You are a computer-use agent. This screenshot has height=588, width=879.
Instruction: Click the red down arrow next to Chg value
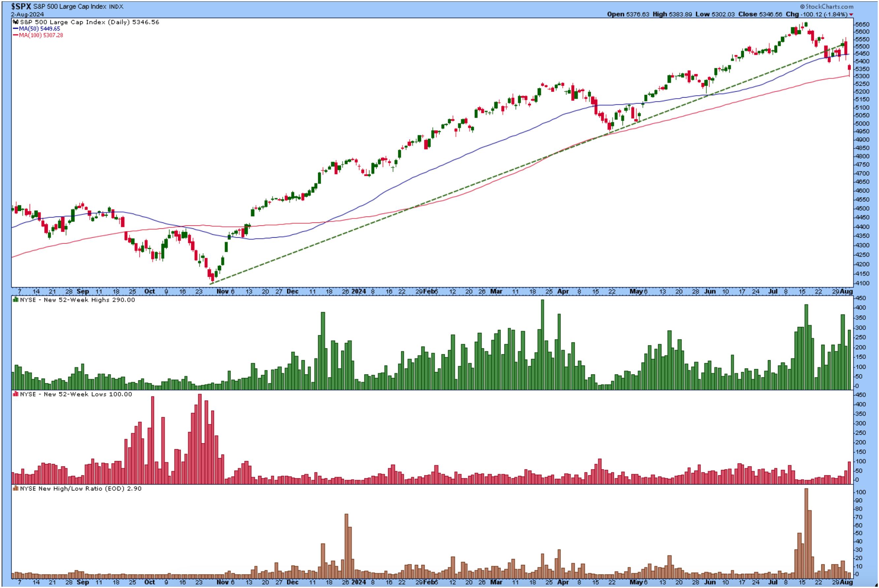pos(851,15)
